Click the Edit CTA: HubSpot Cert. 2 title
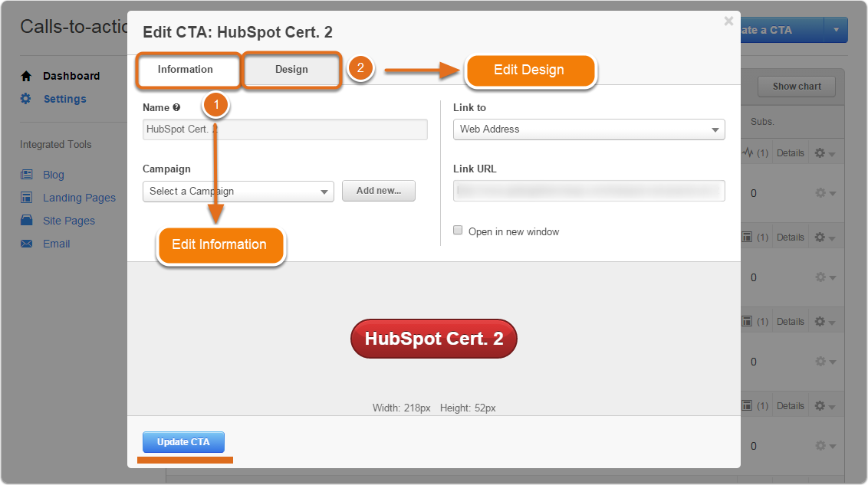 [x=238, y=32]
